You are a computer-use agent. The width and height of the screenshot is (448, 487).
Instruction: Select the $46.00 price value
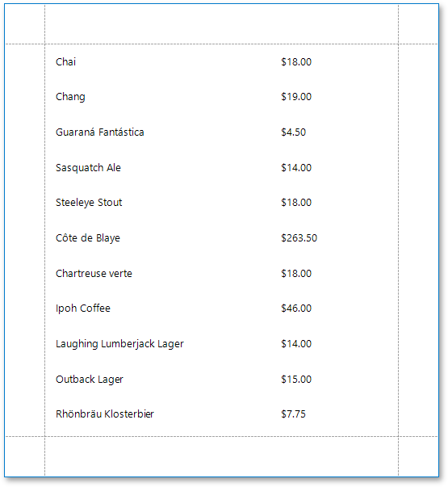(296, 308)
